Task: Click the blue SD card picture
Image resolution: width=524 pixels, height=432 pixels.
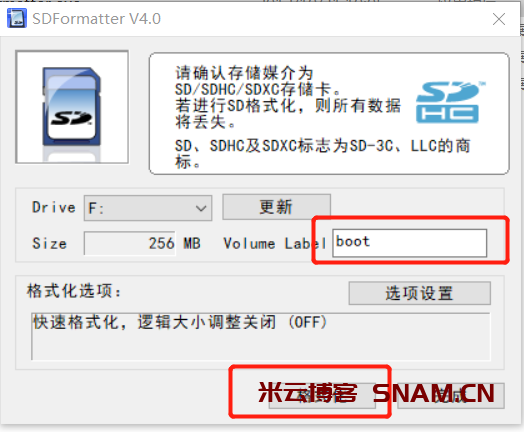Action: [x=72, y=107]
